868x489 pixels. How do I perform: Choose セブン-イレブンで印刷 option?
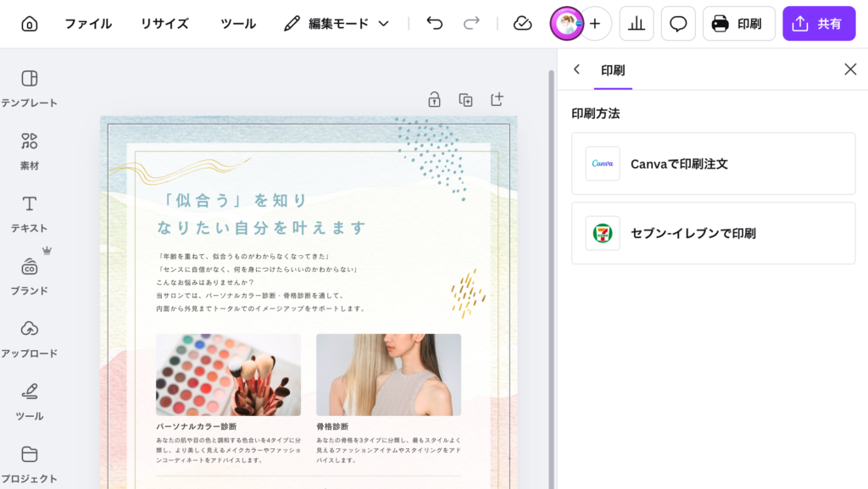tap(713, 233)
